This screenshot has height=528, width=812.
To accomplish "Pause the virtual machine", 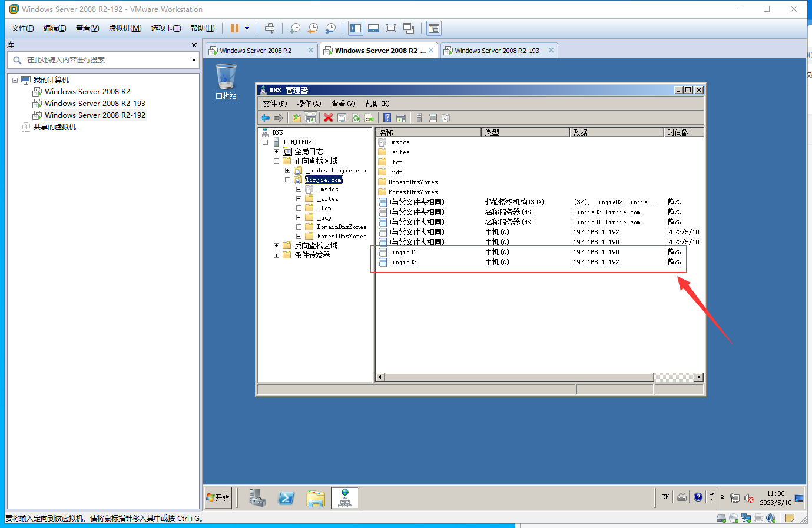I will [234, 28].
